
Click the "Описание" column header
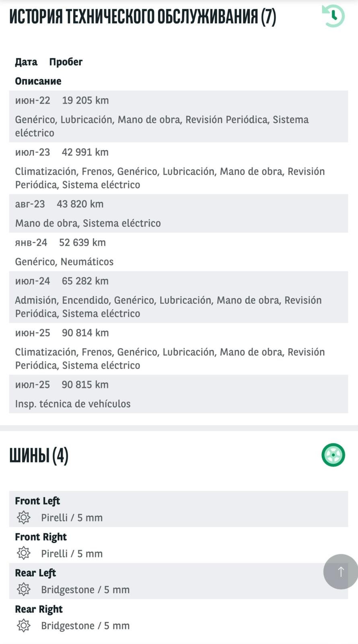[x=38, y=81]
